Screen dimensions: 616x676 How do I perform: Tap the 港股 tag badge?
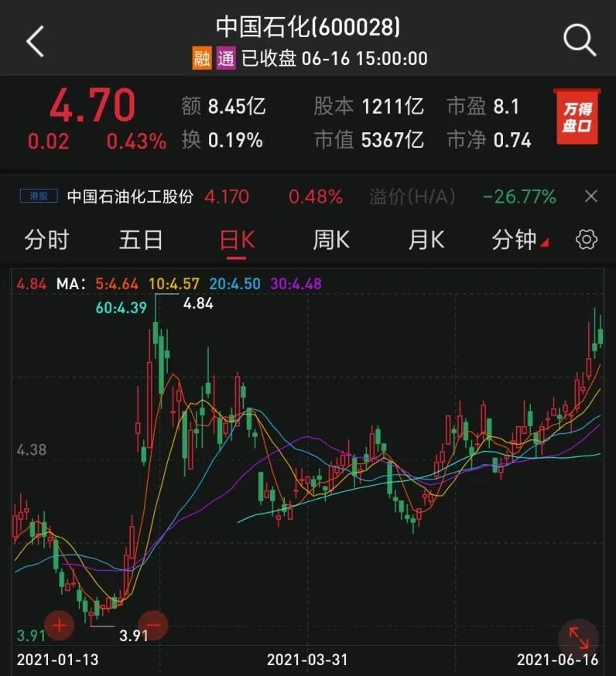coord(39,196)
